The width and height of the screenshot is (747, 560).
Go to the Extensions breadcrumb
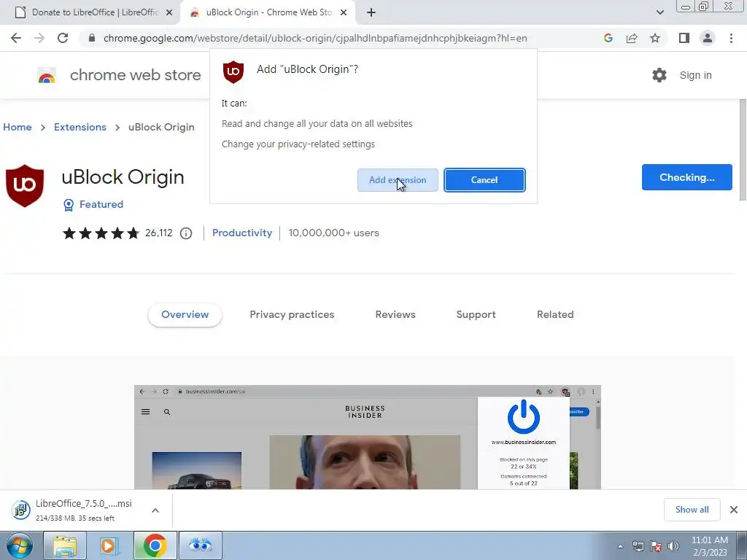80,127
